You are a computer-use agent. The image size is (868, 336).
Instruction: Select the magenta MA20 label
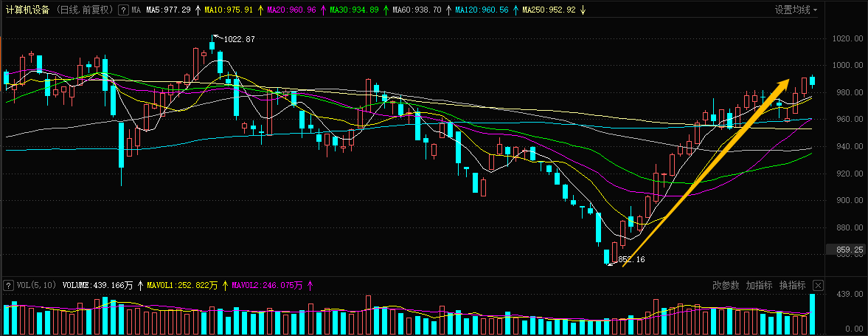coord(291,10)
